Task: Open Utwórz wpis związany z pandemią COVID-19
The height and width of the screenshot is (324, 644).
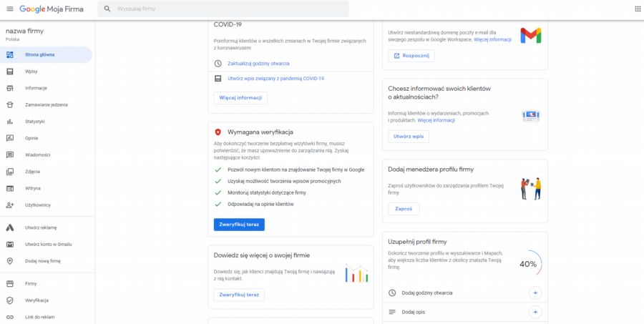Action: click(275, 78)
